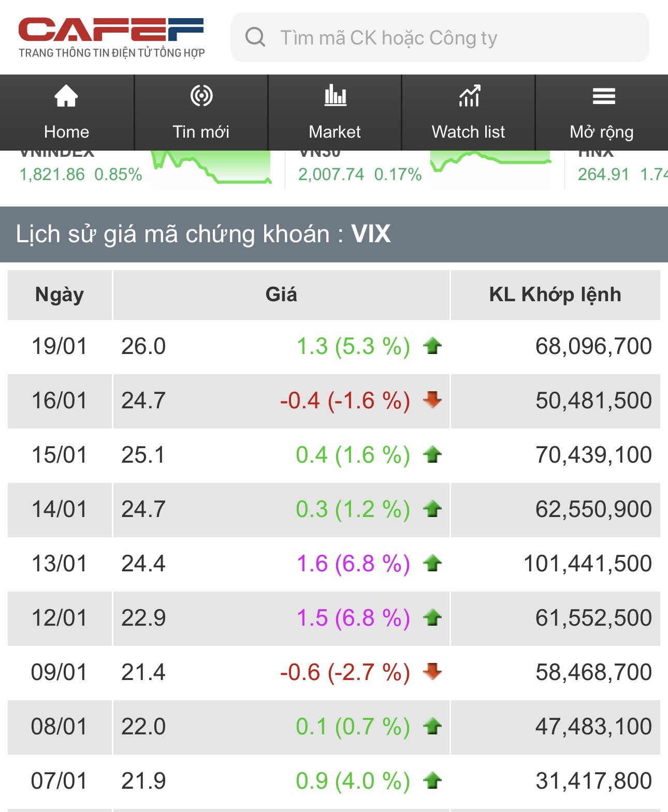The width and height of the screenshot is (668, 812).
Task: Click red down arrow for 09/01
Action: 432,671
